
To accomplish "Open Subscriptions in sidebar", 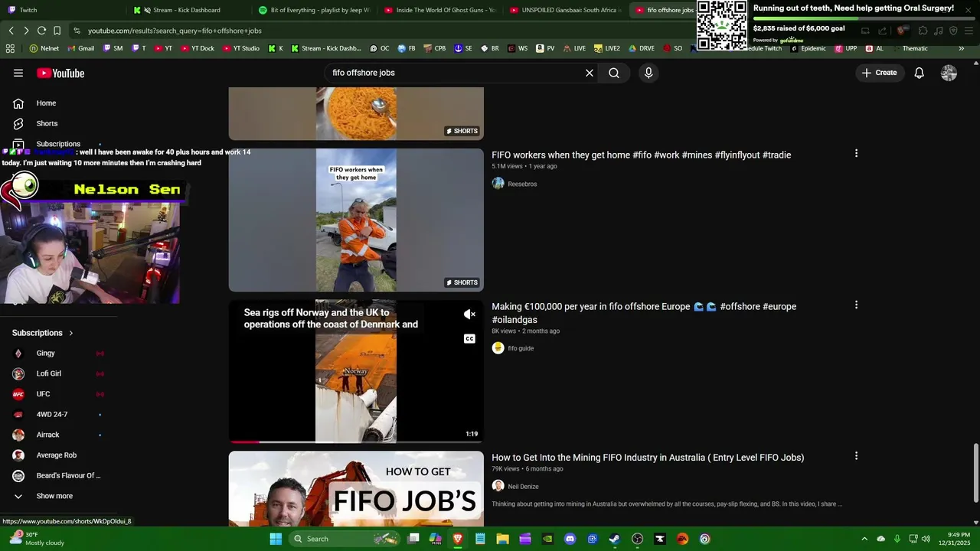I will click(58, 144).
